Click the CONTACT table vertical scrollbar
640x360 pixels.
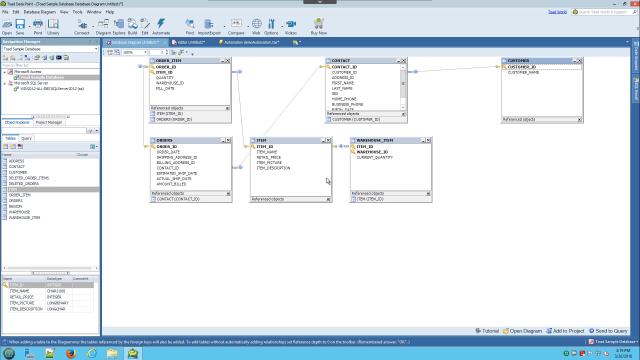point(403,87)
